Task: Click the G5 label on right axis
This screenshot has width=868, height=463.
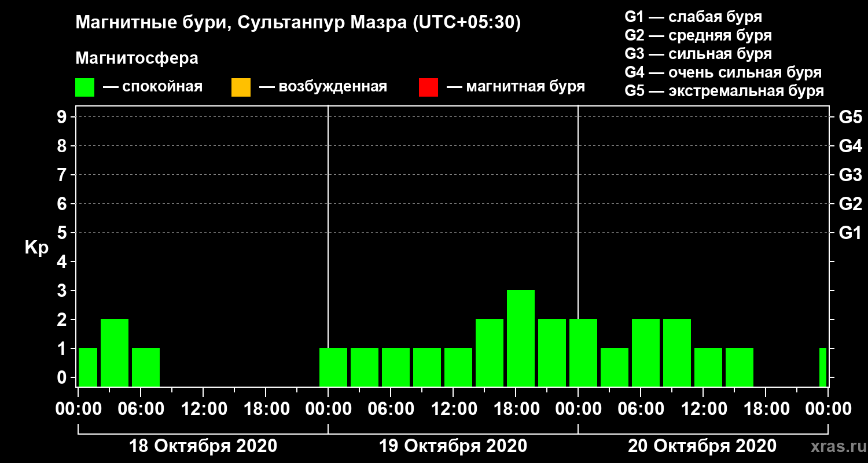Action: [x=850, y=117]
